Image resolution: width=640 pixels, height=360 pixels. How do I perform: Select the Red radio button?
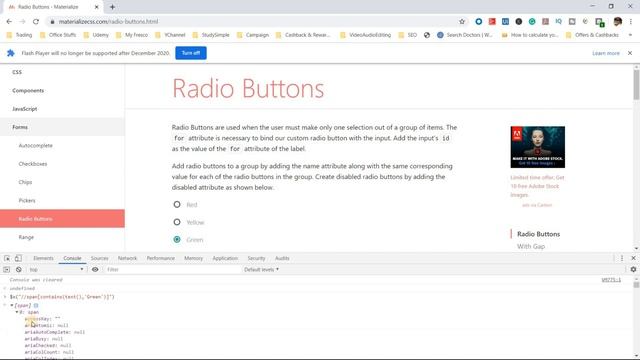tap(177, 204)
